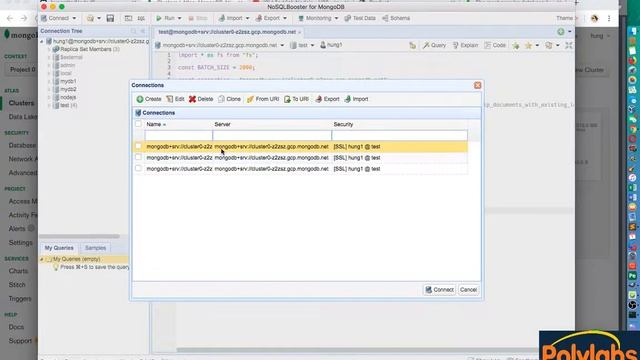Open Charts in the Atlas sidebar
Screen dimensions: 640x360
click(18, 271)
